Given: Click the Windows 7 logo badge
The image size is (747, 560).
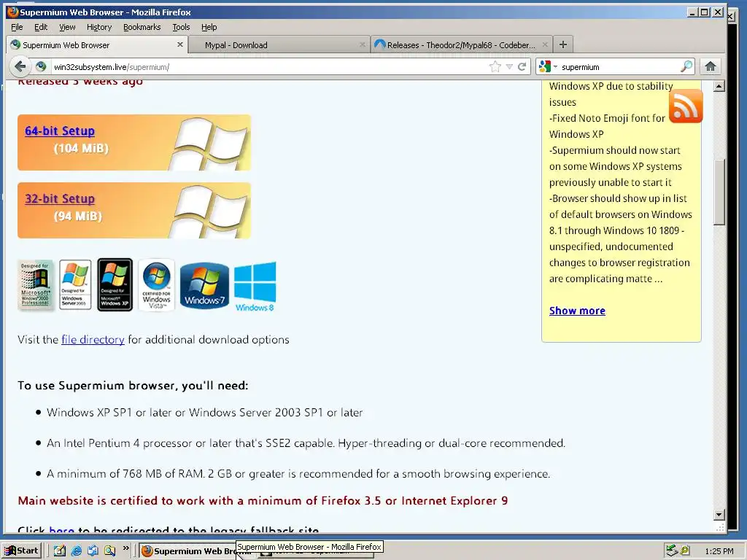Looking at the screenshot, I should tap(204, 285).
